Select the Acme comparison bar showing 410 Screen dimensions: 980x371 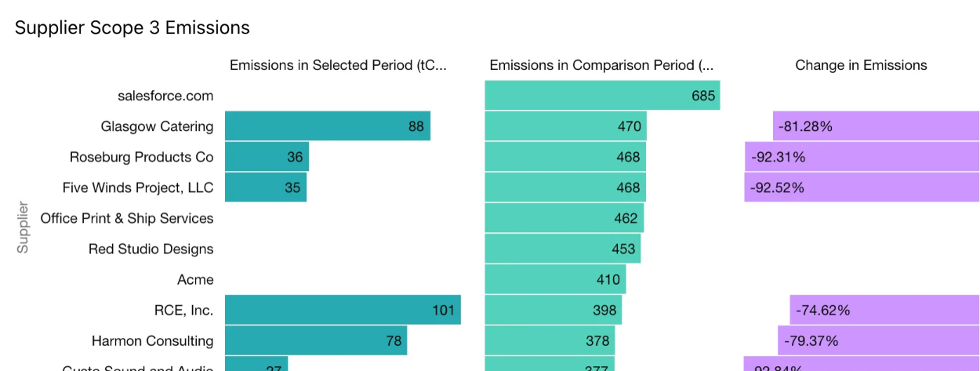coord(555,279)
